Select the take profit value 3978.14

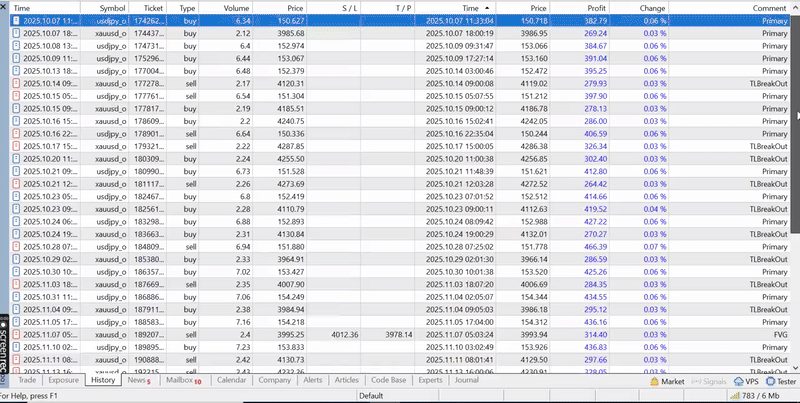tap(398, 335)
